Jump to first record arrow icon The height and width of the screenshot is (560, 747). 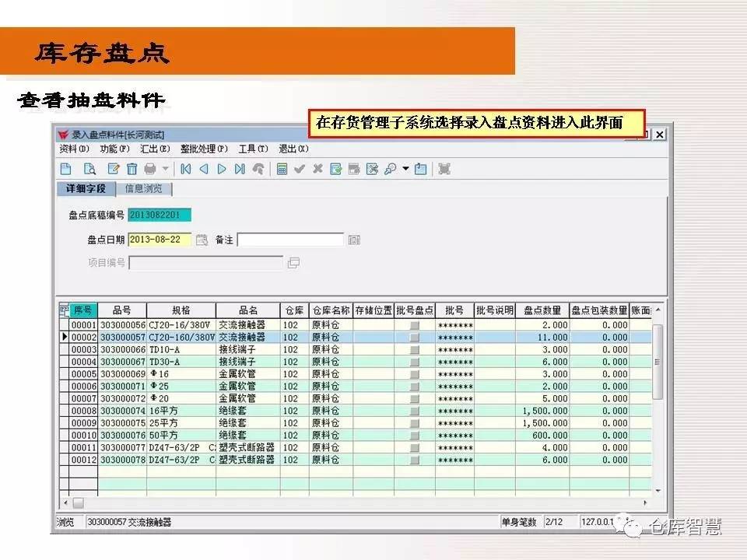pyautogui.click(x=186, y=169)
